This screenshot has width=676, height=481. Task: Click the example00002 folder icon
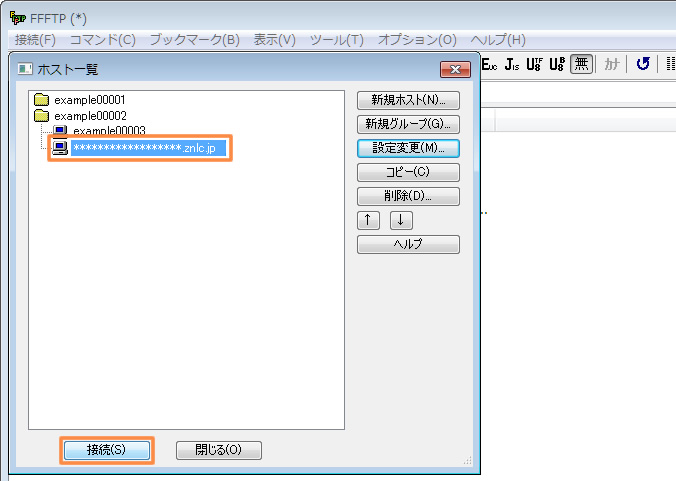click(41, 116)
